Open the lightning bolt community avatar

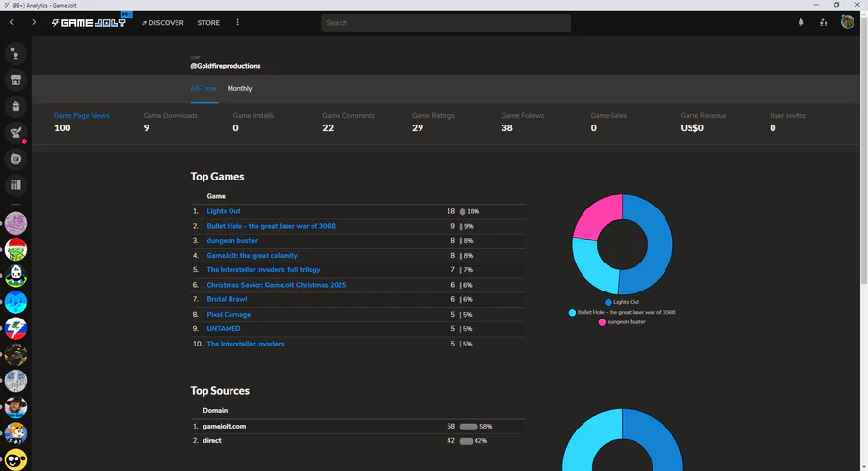[15, 328]
